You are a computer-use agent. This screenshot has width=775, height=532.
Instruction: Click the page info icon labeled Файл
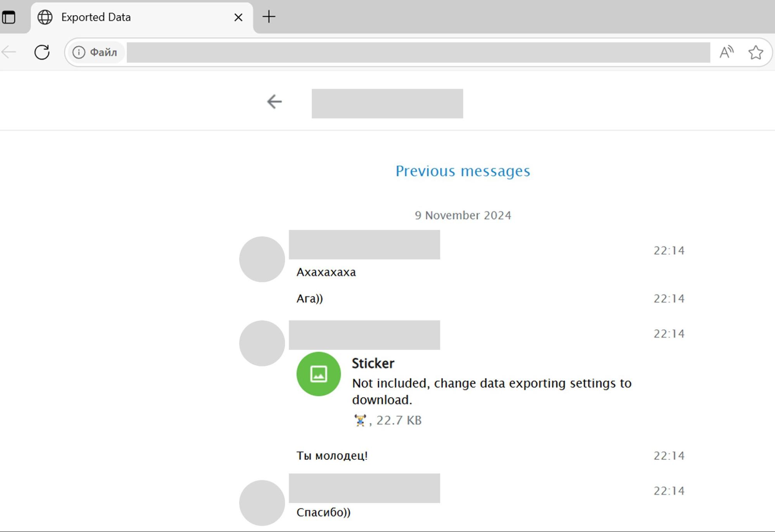click(x=79, y=52)
